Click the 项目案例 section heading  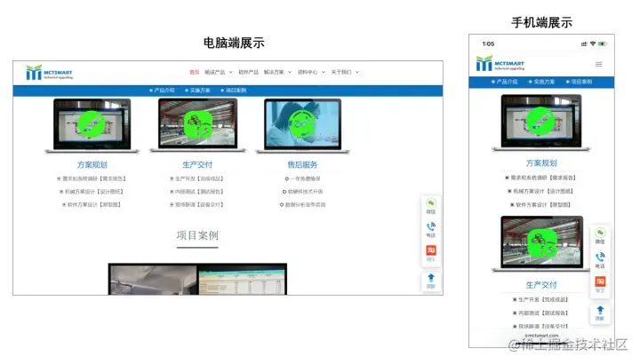coord(197,235)
